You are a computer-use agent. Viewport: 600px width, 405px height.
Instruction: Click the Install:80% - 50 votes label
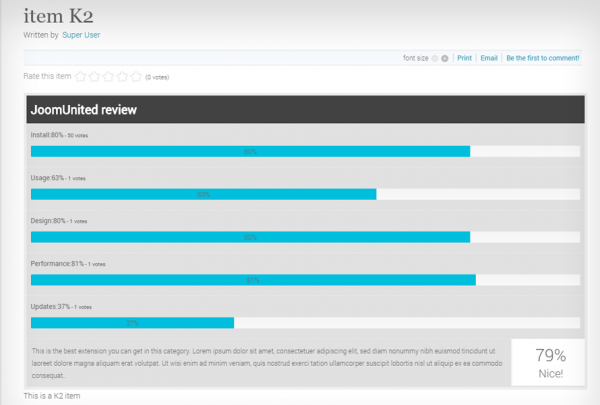pyautogui.click(x=59, y=135)
